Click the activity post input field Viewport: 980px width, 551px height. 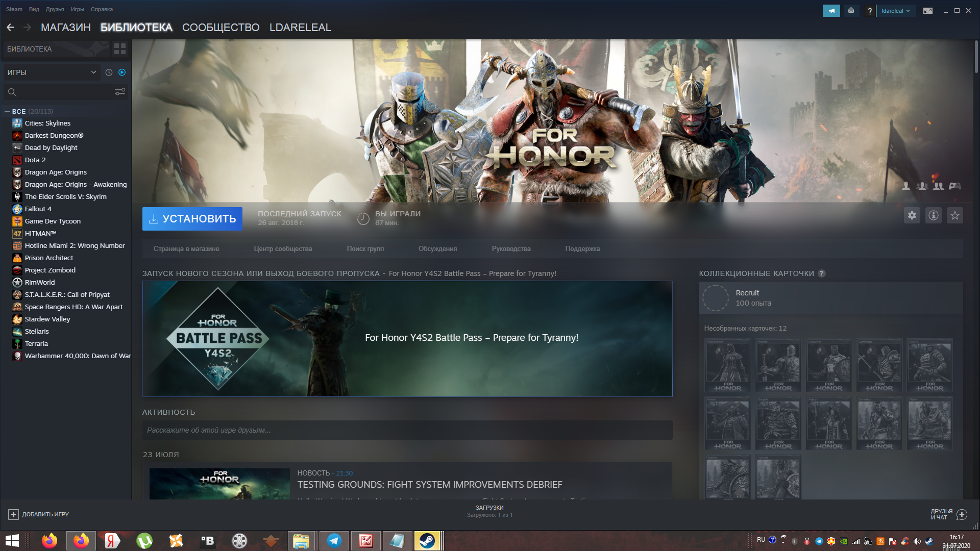407,430
